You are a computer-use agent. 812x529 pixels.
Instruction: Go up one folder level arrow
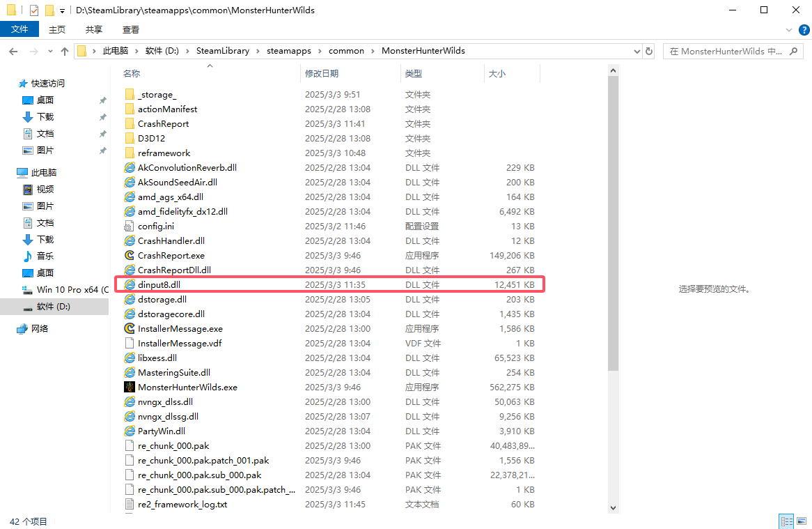click(x=65, y=52)
